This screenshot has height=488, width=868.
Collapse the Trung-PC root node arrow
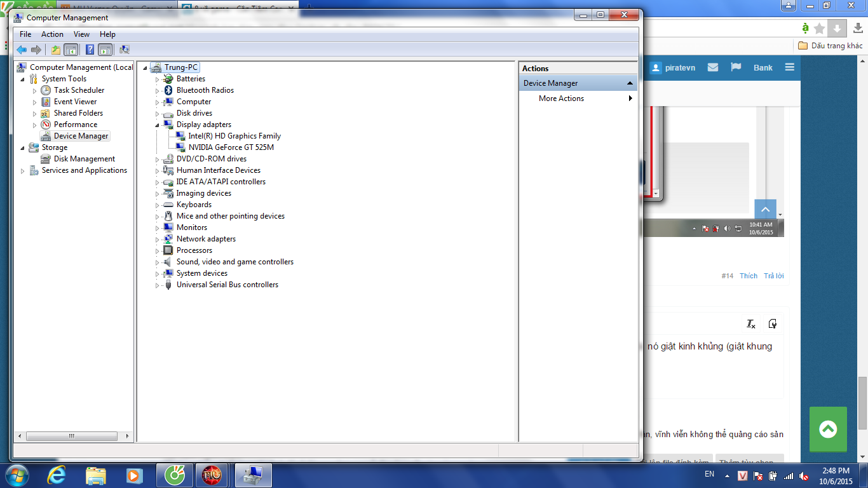point(146,67)
